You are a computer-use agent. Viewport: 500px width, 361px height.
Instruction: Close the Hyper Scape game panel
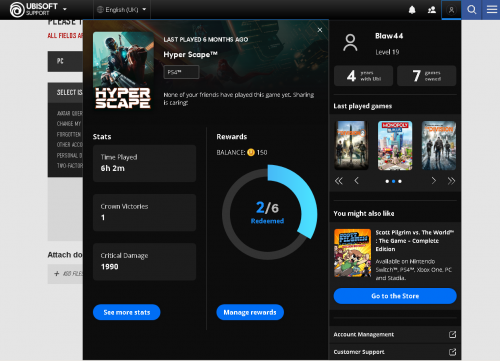tap(320, 30)
